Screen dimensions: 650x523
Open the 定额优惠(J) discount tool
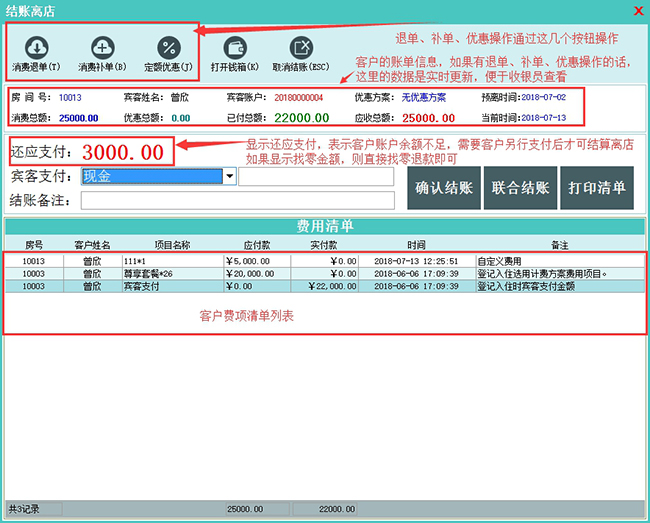point(168,48)
